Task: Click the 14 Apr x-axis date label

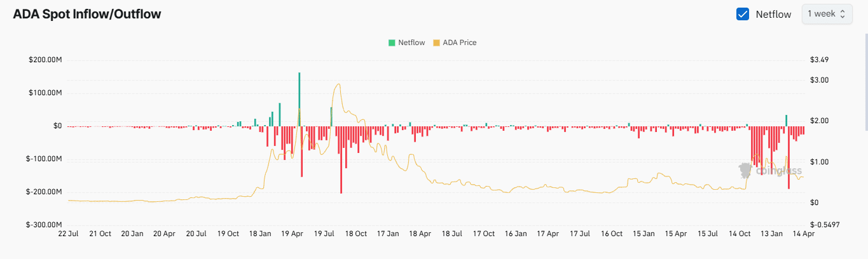Action: point(803,234)
